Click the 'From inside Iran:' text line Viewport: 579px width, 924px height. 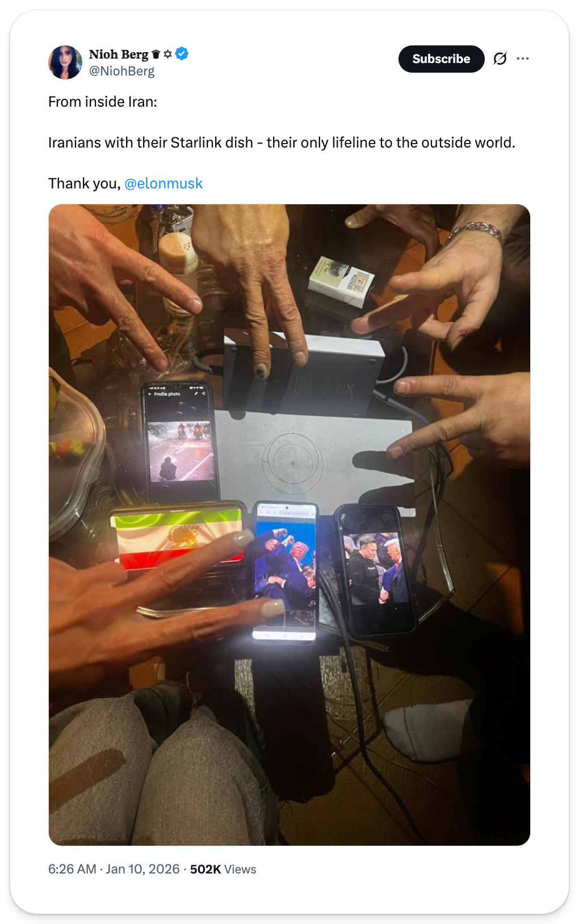pyautogui.click(x=103, y=102)
